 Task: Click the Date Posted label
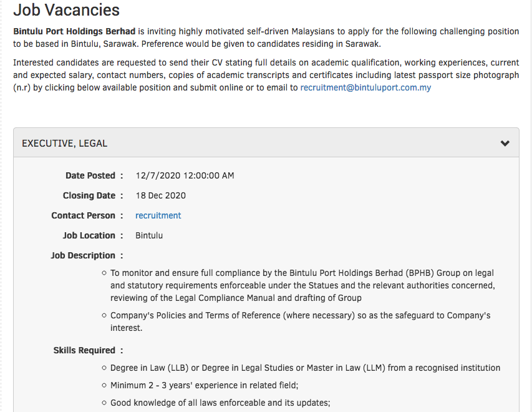coord(90,176)
